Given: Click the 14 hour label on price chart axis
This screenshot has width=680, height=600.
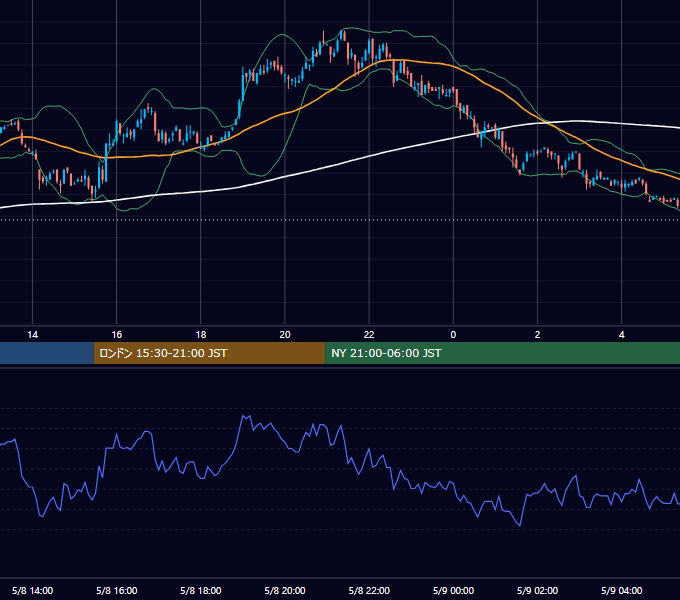Looking at the screenshot, I should (33, 335).
